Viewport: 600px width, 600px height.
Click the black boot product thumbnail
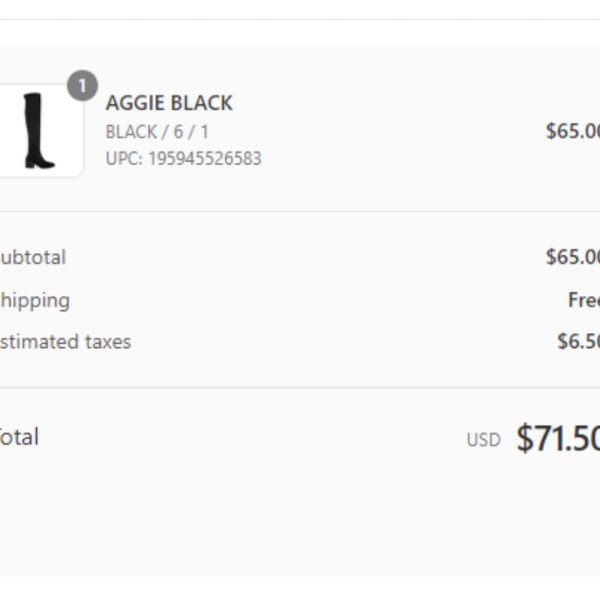click(x=40, y=130)
